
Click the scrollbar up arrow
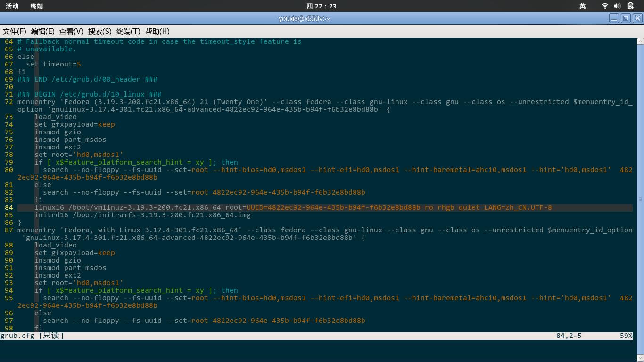coord(640,41)
